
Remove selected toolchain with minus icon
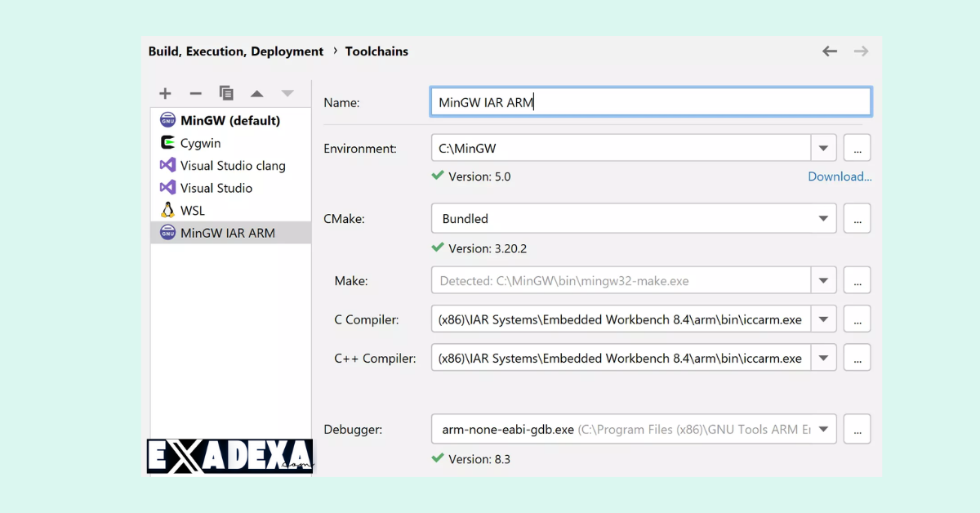[x=195, y=94]
